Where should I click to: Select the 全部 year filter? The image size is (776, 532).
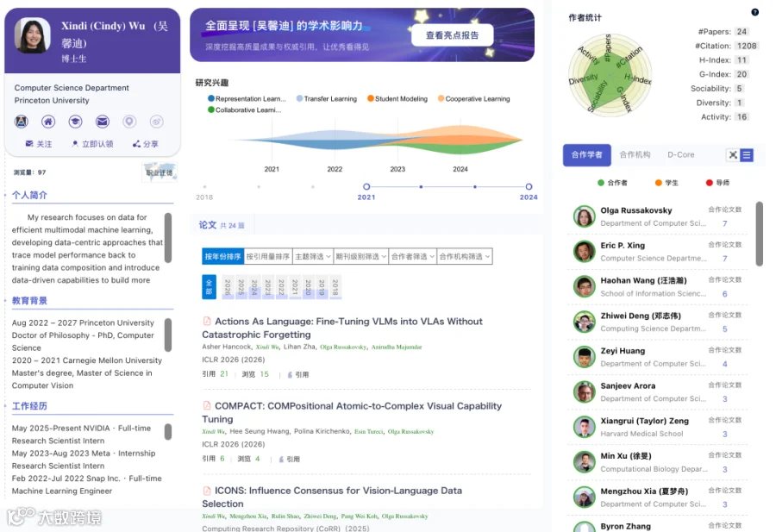209,287
